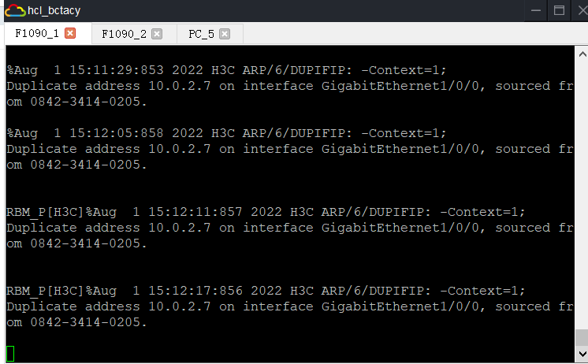588x364 pixels.
Task: Close the PC_5 tab
Action: tap(225, 34)
